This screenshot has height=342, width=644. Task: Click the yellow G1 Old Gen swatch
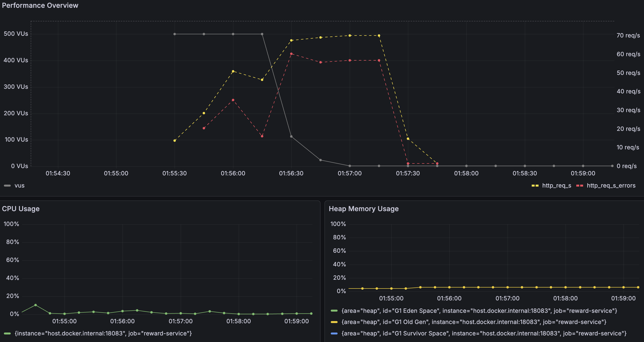pos(334,322)
